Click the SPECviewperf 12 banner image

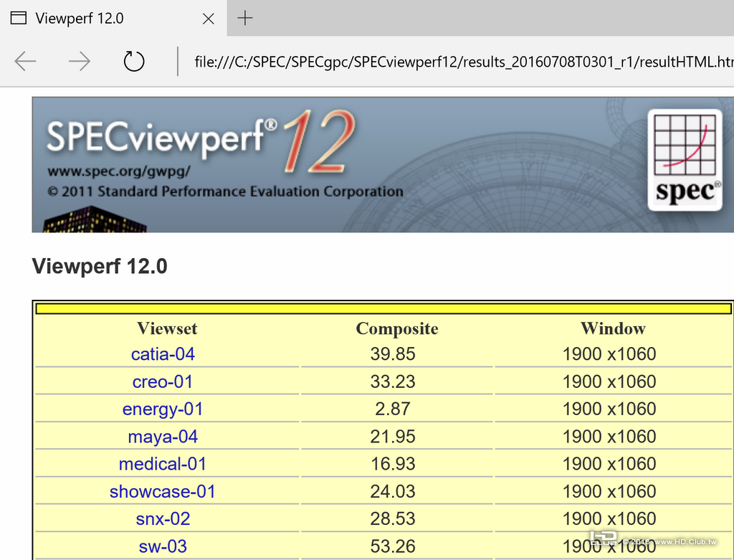pyautogui.click(x=383, y=164)
